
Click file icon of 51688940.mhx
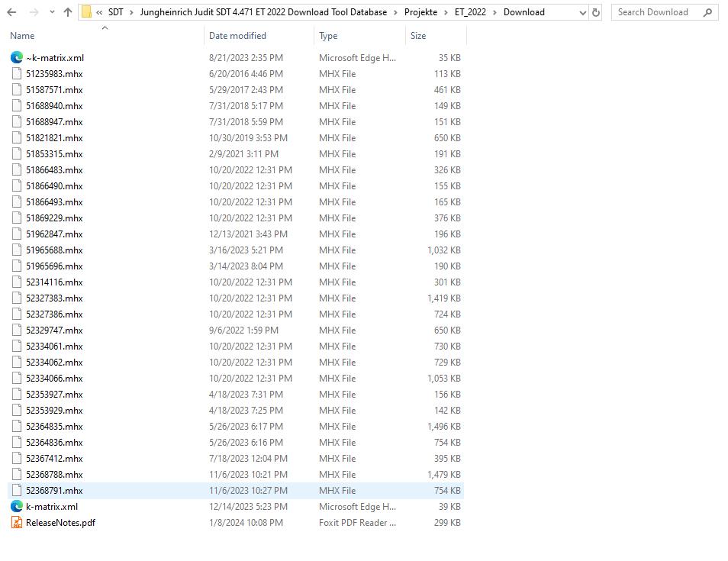[x=17, y=106]
